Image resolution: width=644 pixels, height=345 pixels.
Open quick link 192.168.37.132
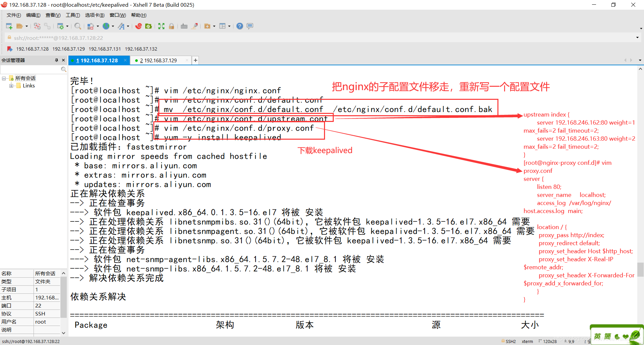[141, 49]
